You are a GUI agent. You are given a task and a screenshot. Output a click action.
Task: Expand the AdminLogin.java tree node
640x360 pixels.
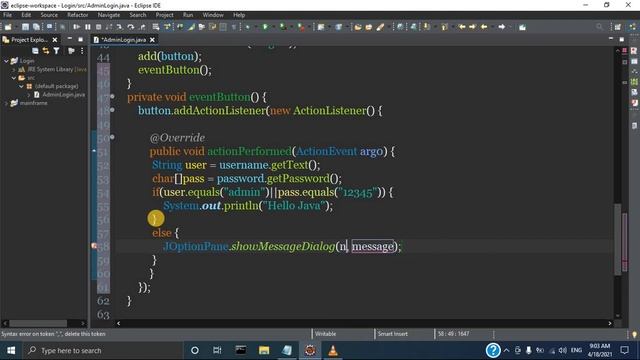[29, 95]
